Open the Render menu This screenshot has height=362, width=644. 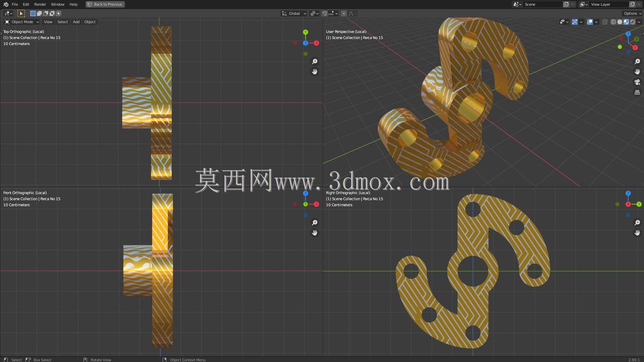(40, 4)
